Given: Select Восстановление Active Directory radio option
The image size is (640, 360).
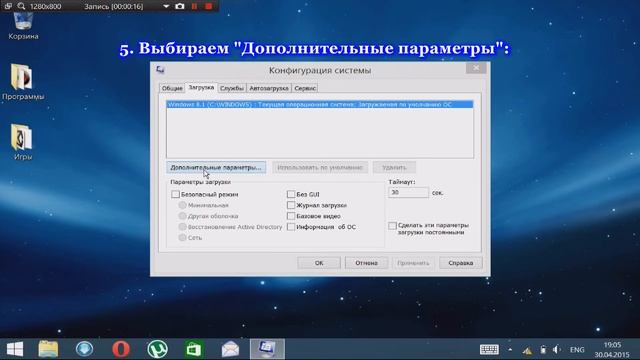Looking at the screenshot, I should point(182,227).
